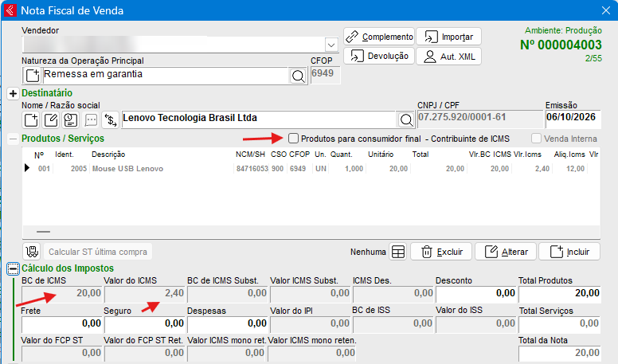
Task: Click the new recipient icon under Nome / Razão social
Action: (x=31, y=119)
